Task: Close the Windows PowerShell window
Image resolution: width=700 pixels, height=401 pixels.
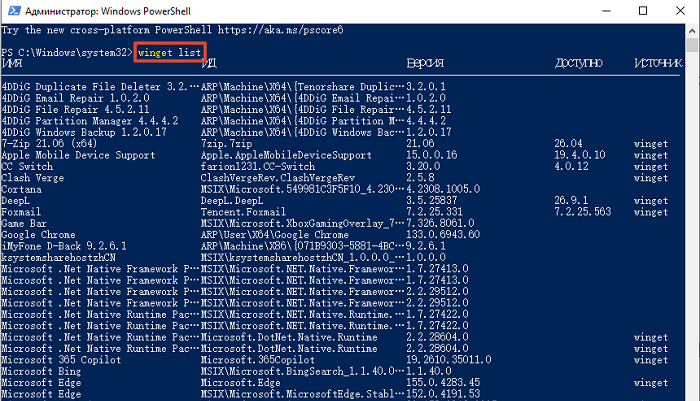Action: (680, 11)
